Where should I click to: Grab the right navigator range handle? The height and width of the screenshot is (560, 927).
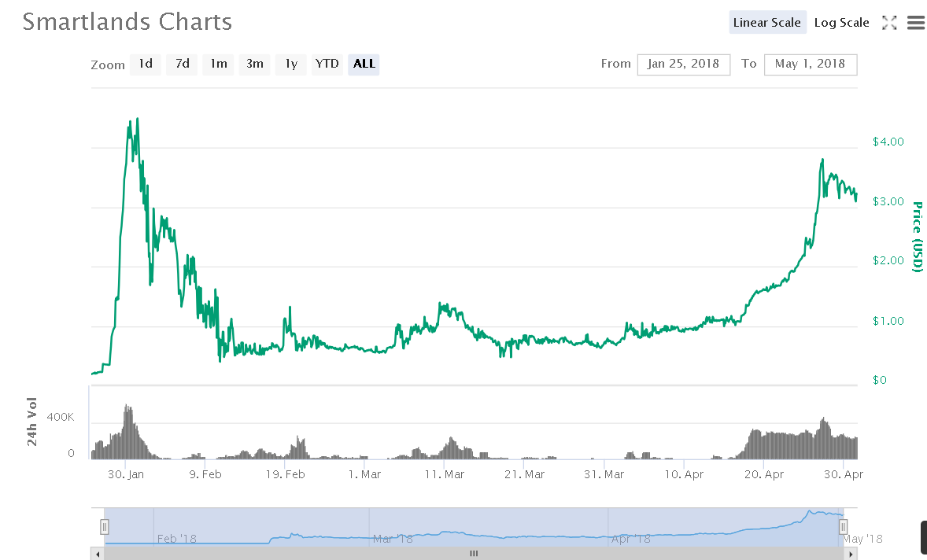point(843,526)
